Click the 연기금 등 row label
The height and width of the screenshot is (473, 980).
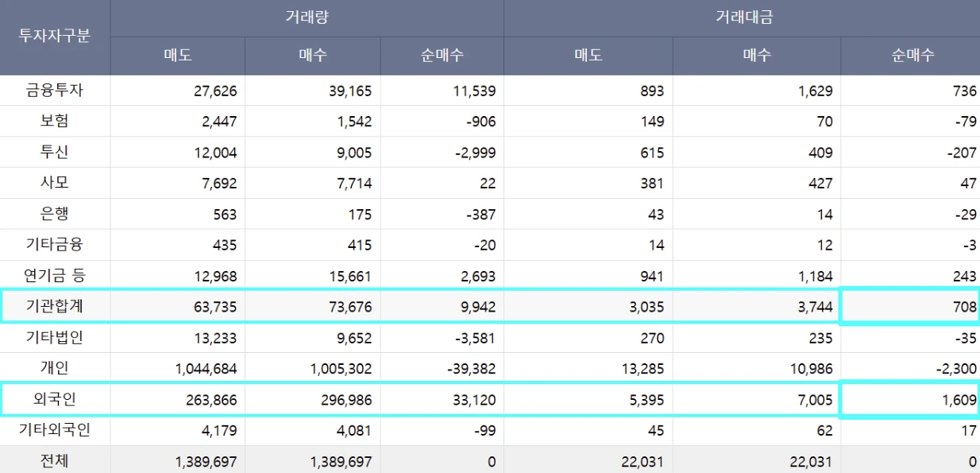point(55,276)
